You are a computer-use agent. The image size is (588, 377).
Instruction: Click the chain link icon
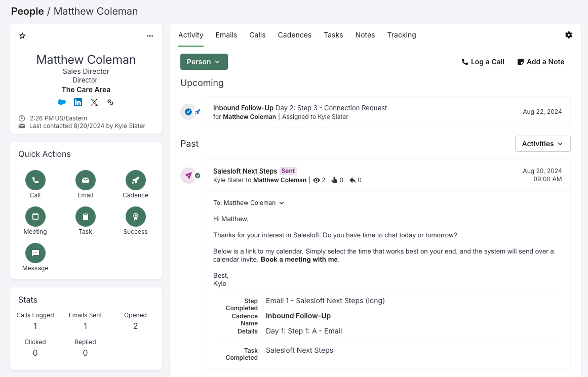coord(110,102)
